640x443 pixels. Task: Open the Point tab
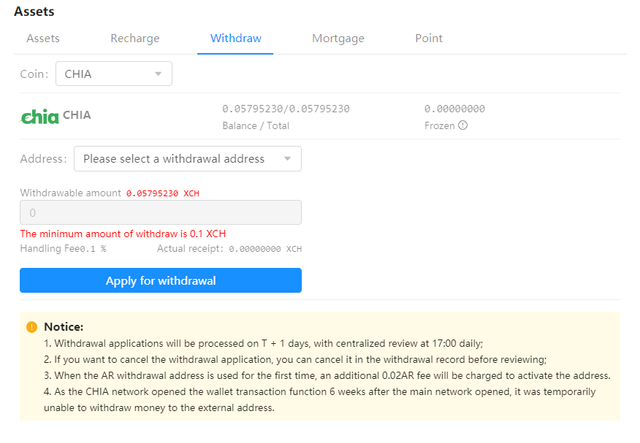point(429,38)
